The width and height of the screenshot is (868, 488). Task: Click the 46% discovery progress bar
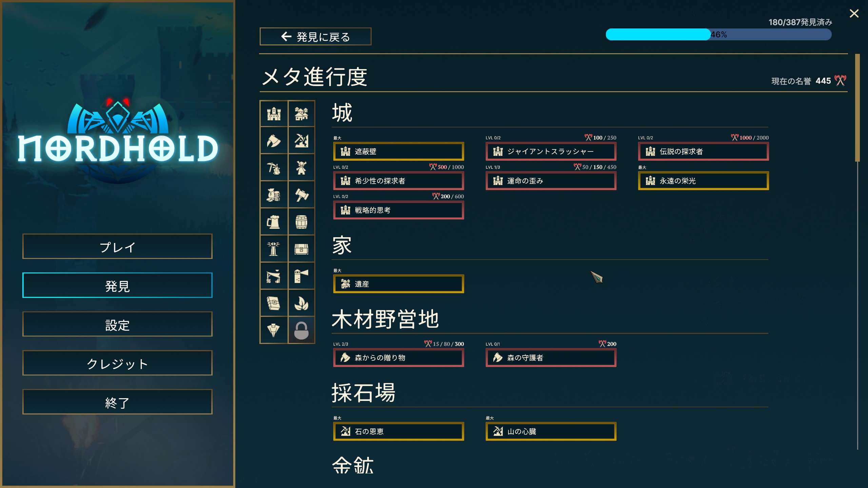[x=718, y=35]
